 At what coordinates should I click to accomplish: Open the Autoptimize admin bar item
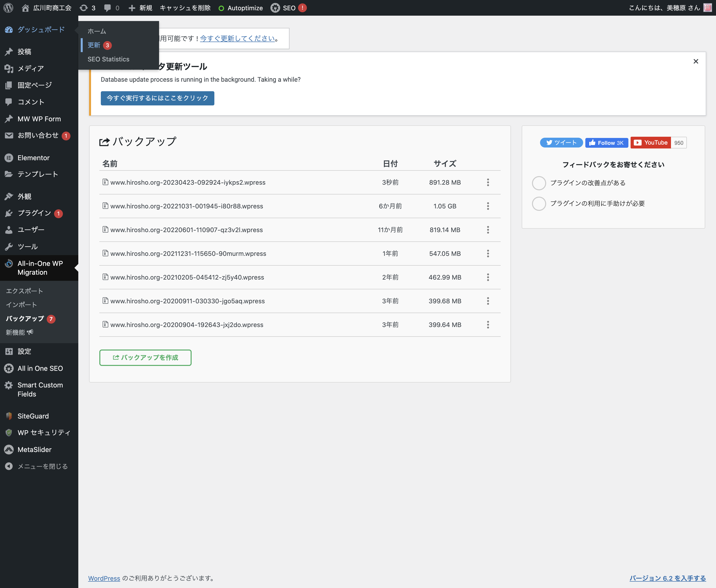coord(241,8)
